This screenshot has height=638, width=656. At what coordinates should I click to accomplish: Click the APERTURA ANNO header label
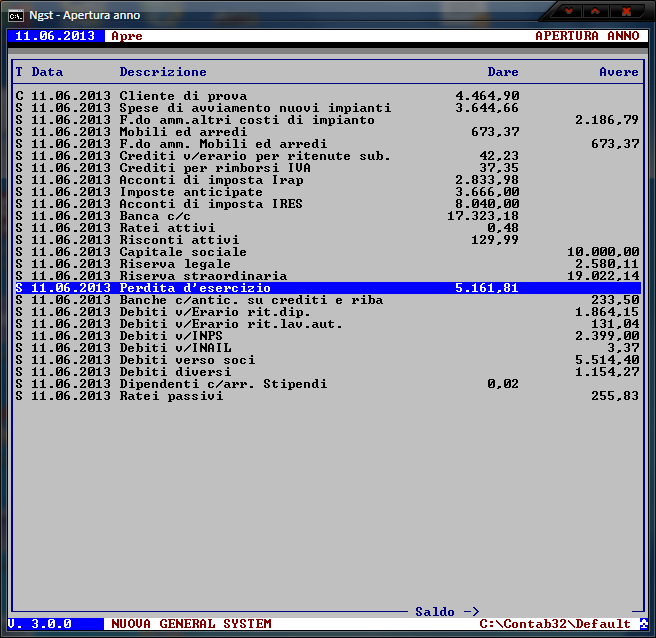[x=586, y=36]
